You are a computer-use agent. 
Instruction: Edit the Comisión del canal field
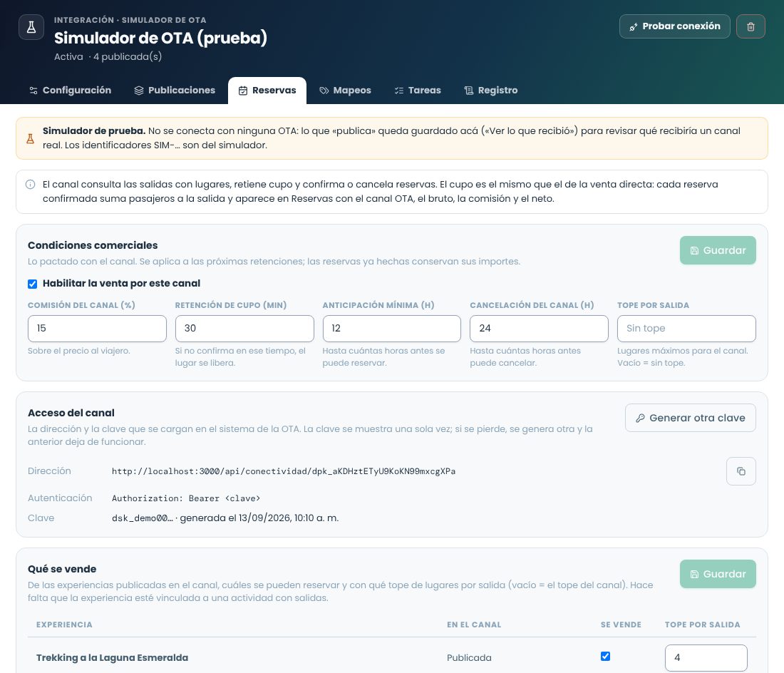pyautogui.click(x=97, y=329)
